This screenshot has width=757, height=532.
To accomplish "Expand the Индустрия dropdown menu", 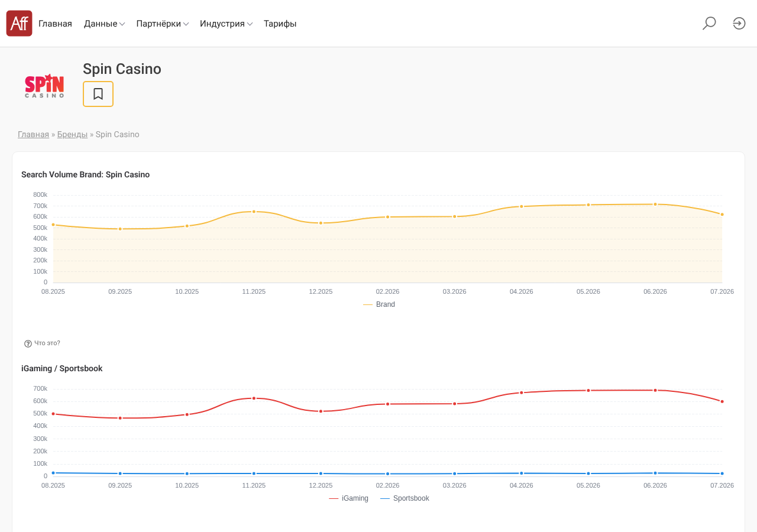I will [226, 24].
